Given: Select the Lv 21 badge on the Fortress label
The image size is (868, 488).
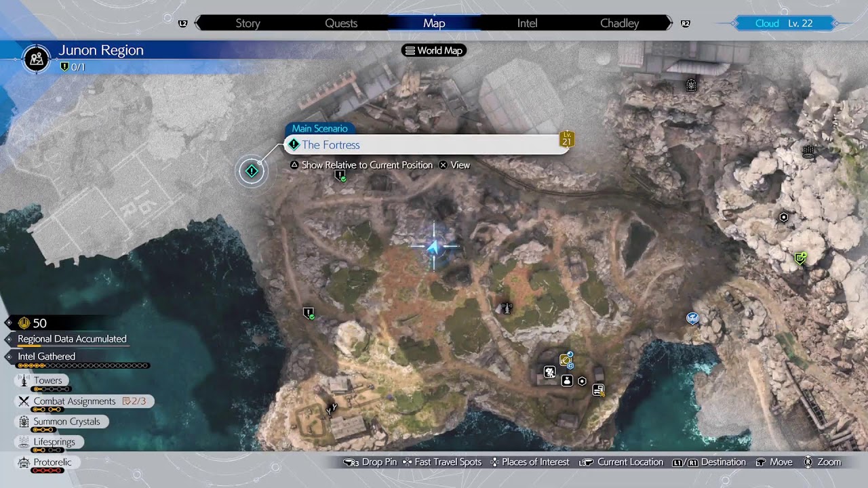Looking at the screenshot, I should pos(567,139).
